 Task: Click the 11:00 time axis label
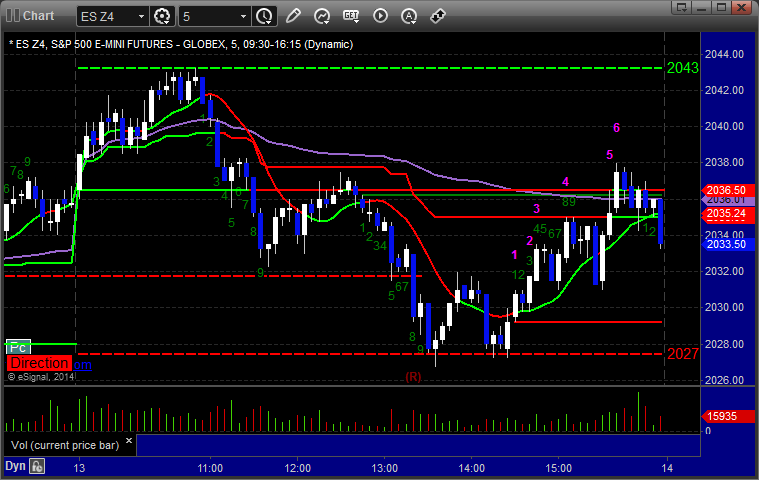point(210,468)
